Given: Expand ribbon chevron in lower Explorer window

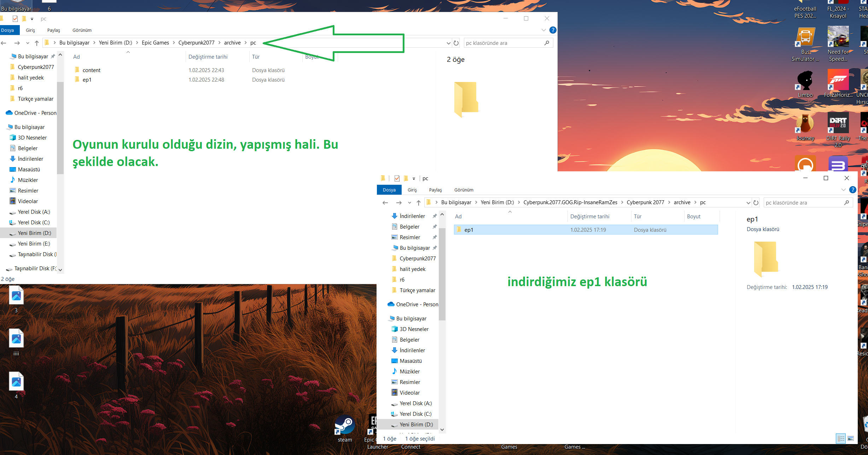Looking at the screenshot, I should [843, 190].
